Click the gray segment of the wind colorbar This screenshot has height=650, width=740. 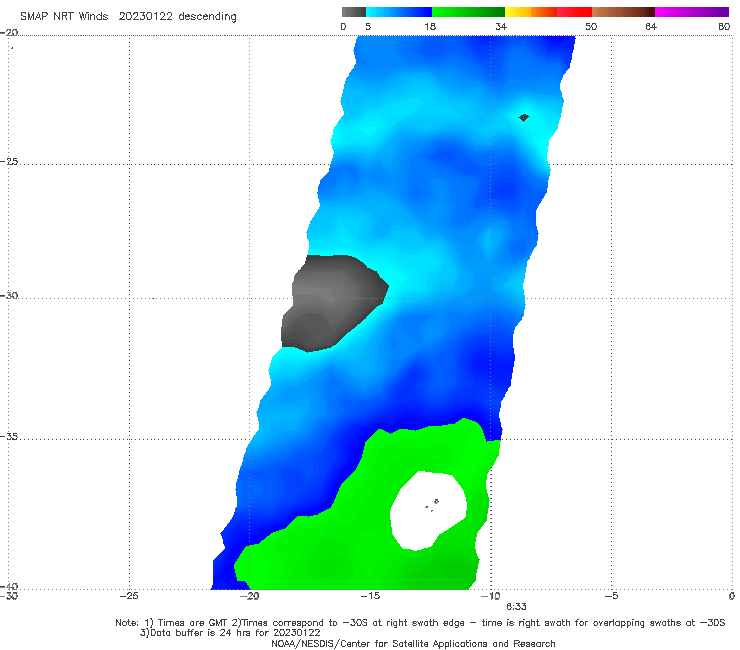(353, 12)
